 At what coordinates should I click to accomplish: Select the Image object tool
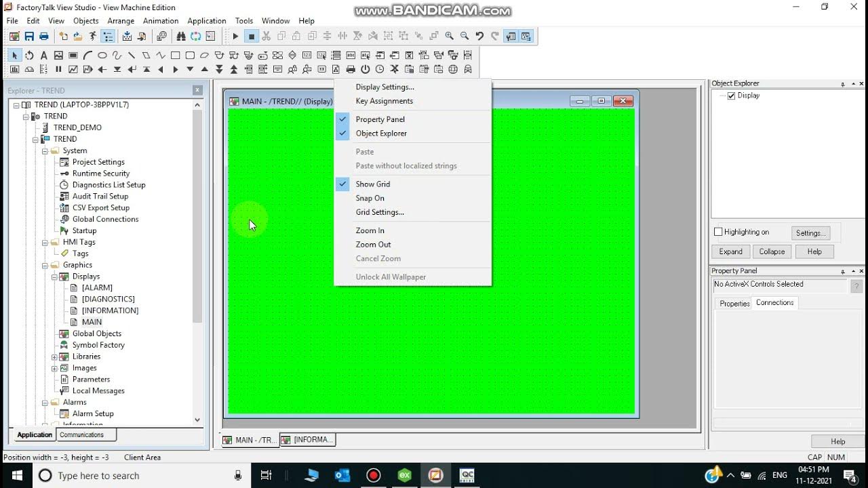pyautogui.click(x=58, y=56)
